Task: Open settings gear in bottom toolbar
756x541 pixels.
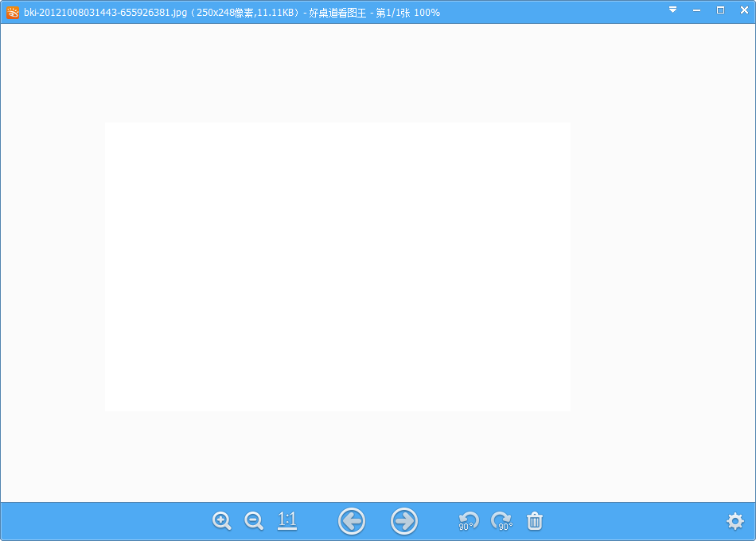Action: coord(735,521)
